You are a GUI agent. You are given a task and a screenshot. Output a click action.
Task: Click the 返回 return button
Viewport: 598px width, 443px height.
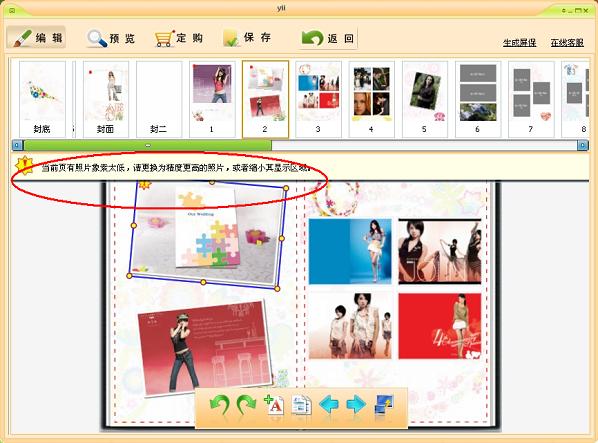click(x=329, y=38)
